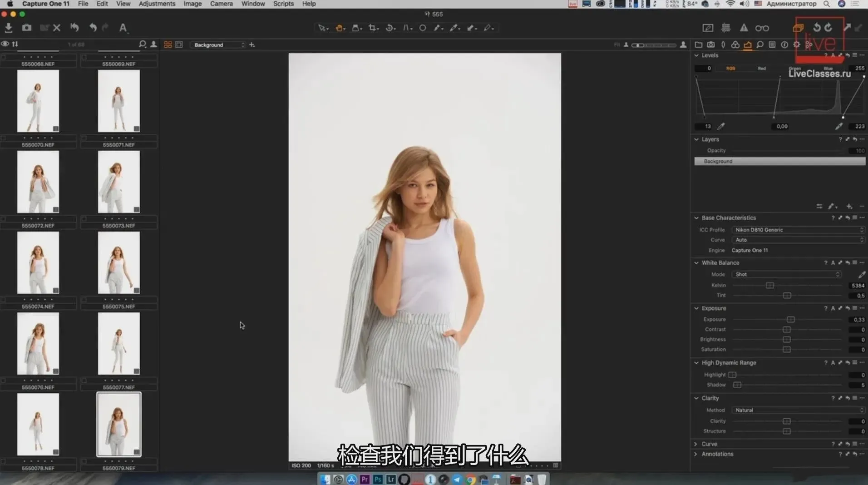
Task: Click the Redo arrow icon
Action: (x=105, y=28)
